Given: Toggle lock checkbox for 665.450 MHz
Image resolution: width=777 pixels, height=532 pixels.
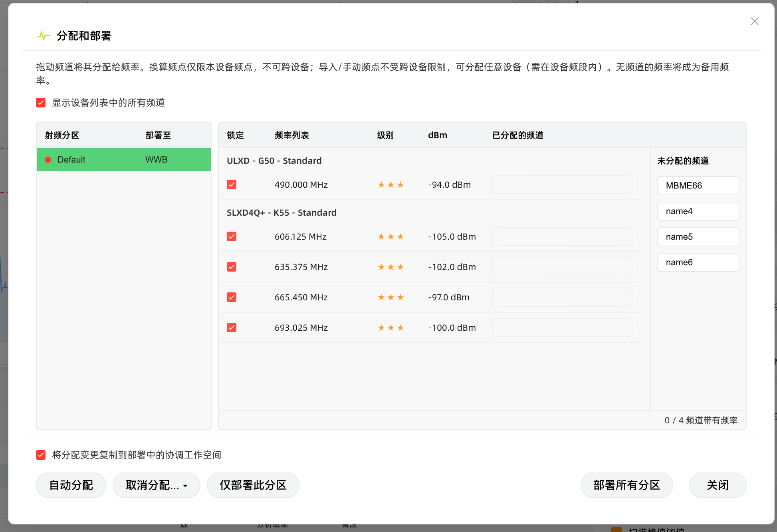Looking at the screenshot, I should click(x=232, y=297).
